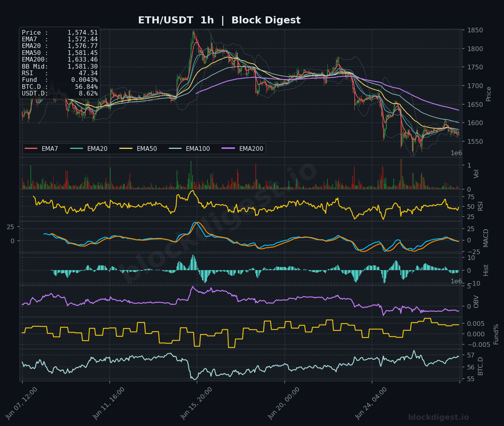This screenshot has height=426, width=504.
Task: Click the OBV axis label
Action: tap(476, 302)
